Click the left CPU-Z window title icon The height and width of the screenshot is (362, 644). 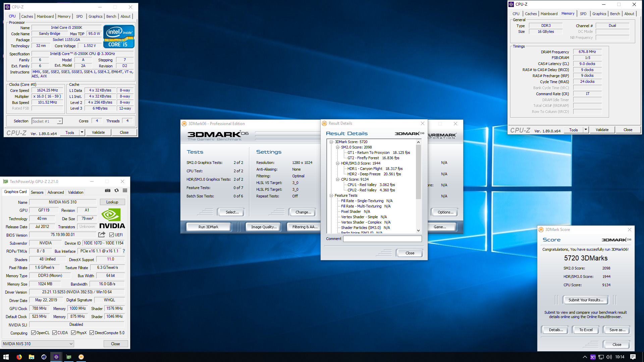coord(7,7)
